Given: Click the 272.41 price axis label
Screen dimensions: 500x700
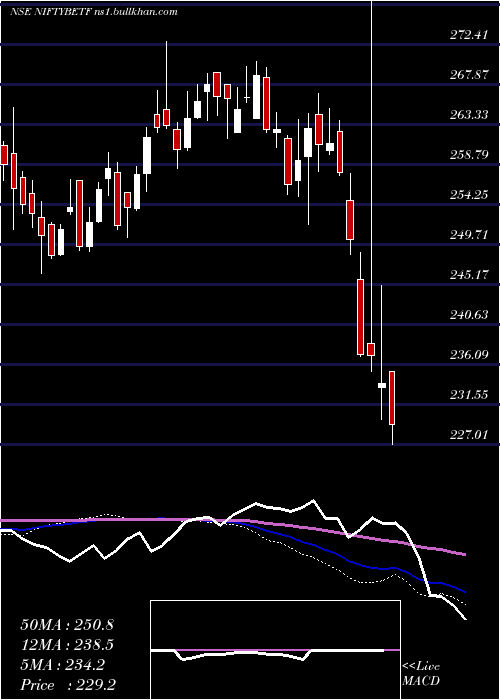Looking at the screenshot, I should (x=468, y=34).
